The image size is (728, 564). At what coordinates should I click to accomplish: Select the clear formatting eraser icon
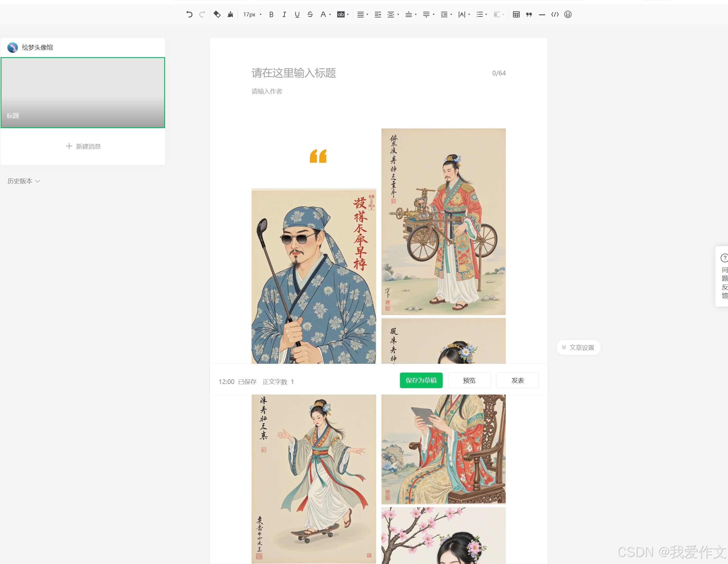click(x=217, y=14)
